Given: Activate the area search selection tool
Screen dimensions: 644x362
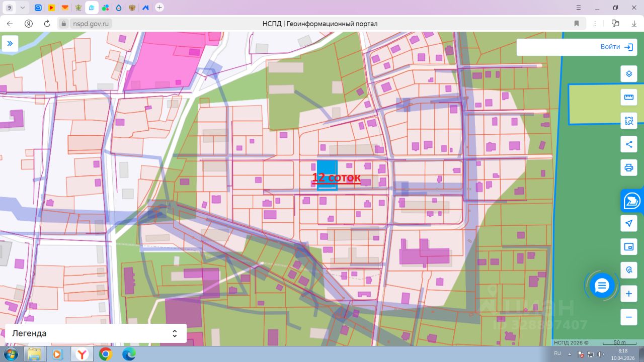Looking at the screenshot, I should [x=628, y=121].
